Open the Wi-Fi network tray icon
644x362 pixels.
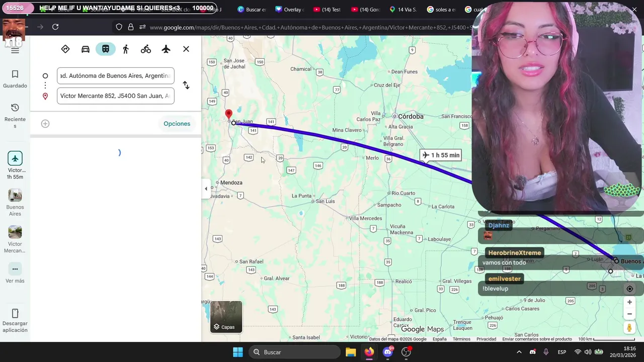point(578,352)
